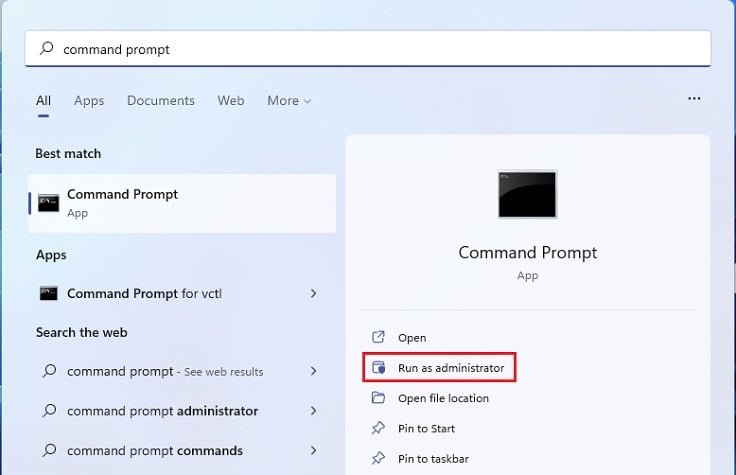The height and width of the screenshot is (475, 736).
Task: Switch to the Web tab
Action: coord(230,100)
